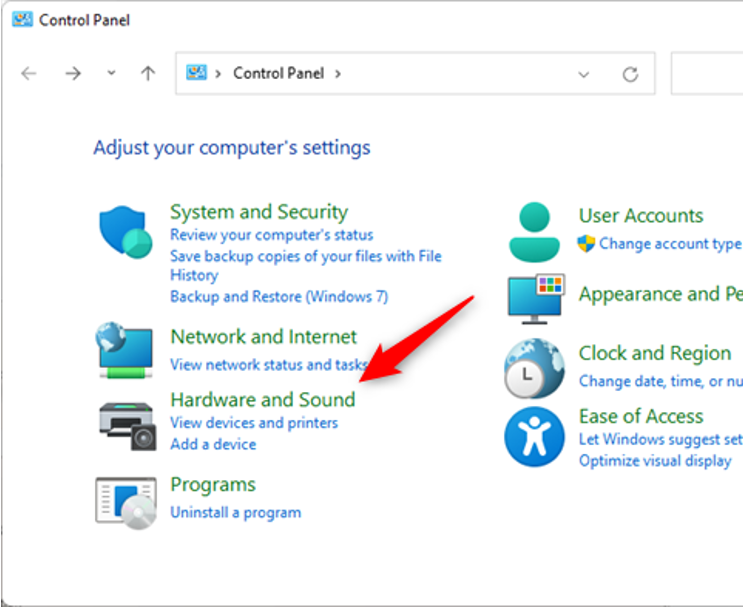This screenshot has width=744, height=608.
Task: Open the Ease of Access icon
Action: pyautogui.click(x=534, y=436)
